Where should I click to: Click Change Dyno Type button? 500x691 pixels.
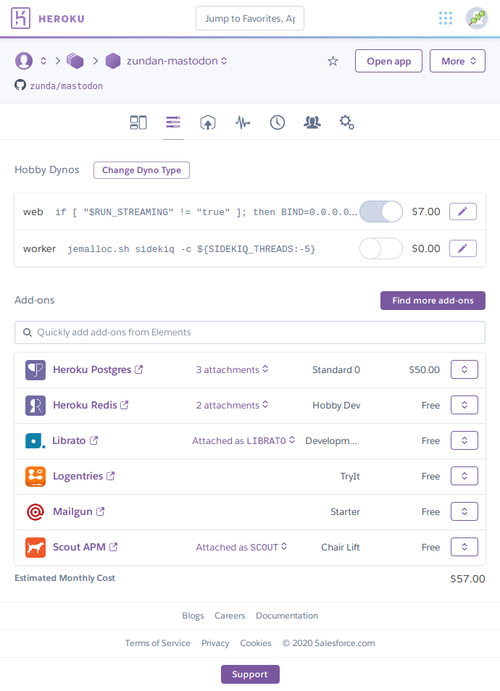(141, 170)
